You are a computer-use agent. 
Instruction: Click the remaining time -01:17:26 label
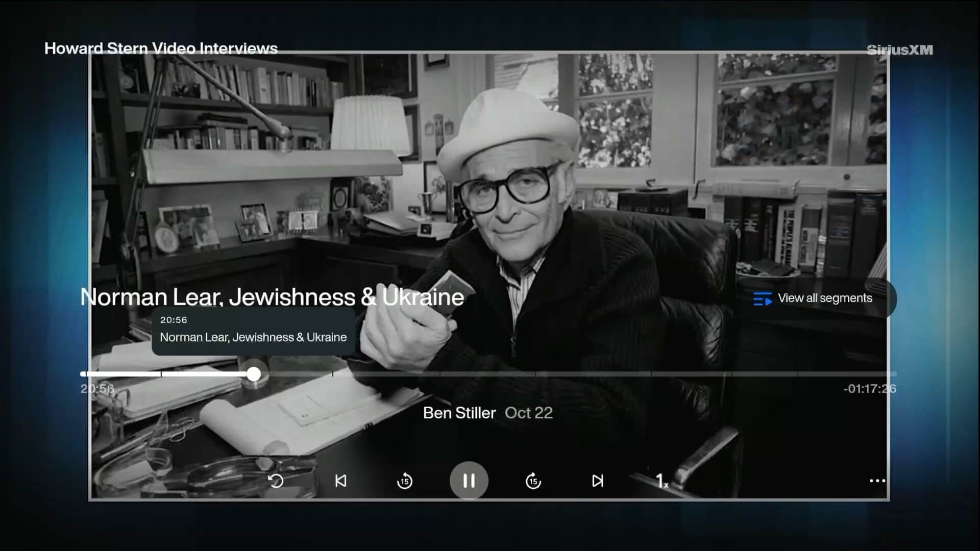click(x=869, y=389)
